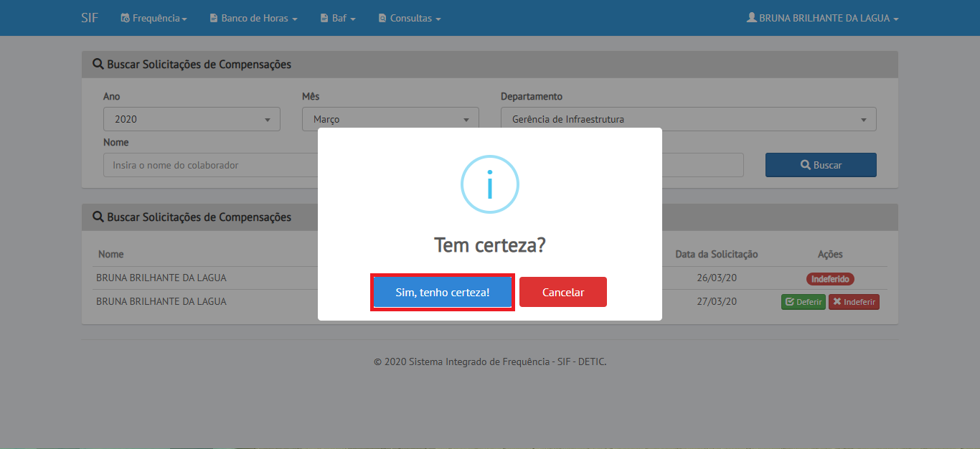Image resolution: width=980 pixels, height=449 pixels.
Task: Click the Data da Solicitação column header
Action: [x=716, y=254]
